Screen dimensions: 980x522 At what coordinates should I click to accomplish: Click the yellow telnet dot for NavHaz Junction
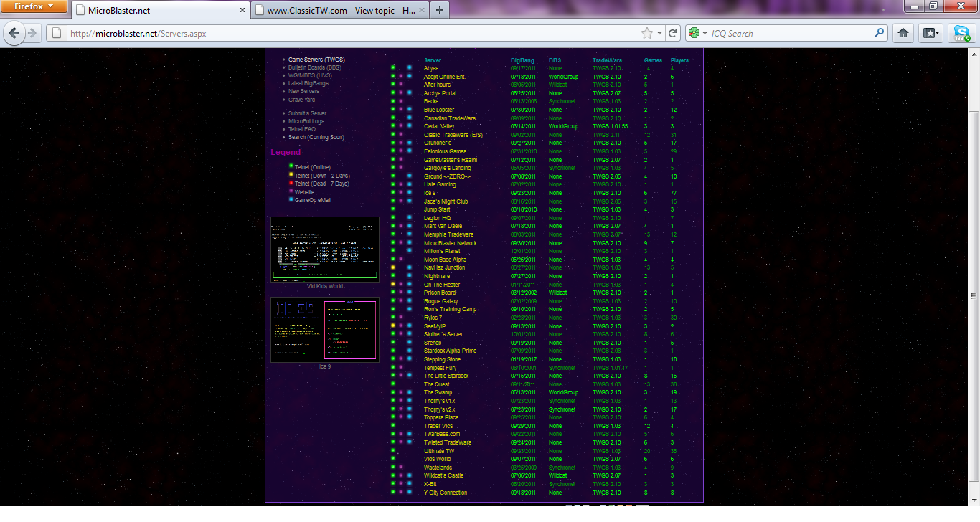(393, 267)
